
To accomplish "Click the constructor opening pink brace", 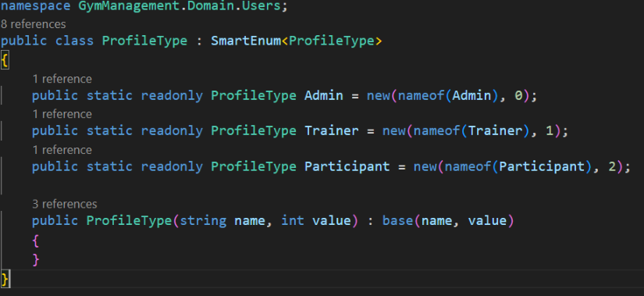I will 36,241.
